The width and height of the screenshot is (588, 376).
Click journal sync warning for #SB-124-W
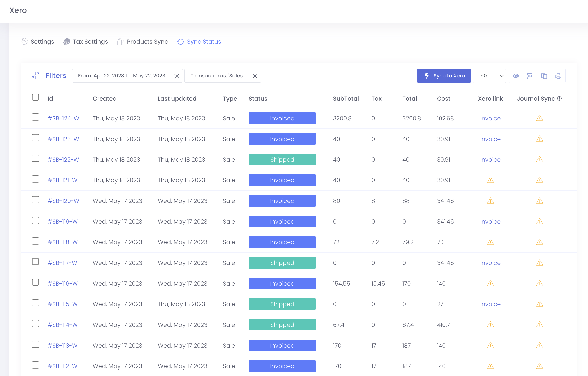[540, 118]
